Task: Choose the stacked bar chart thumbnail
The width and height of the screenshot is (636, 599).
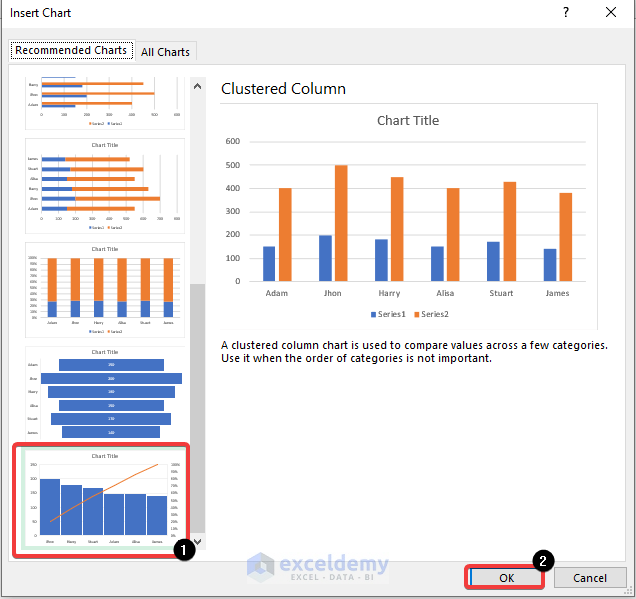Action: click(105, 186)
